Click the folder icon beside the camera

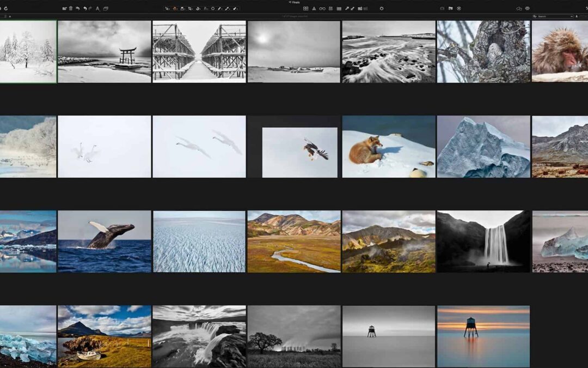pos(450,8)
